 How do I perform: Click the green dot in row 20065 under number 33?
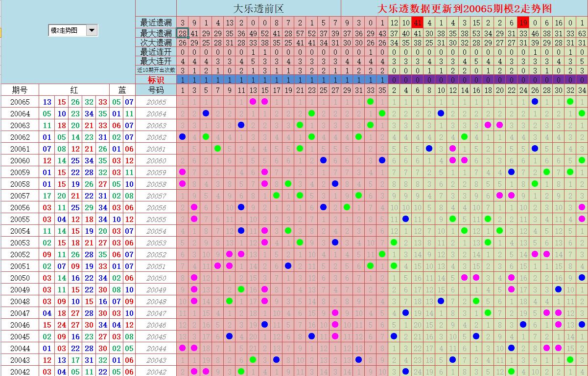pos(371,102)
